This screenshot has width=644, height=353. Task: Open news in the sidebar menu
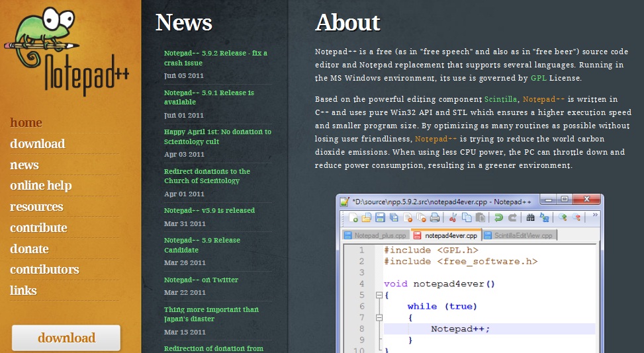pos(24,165)
